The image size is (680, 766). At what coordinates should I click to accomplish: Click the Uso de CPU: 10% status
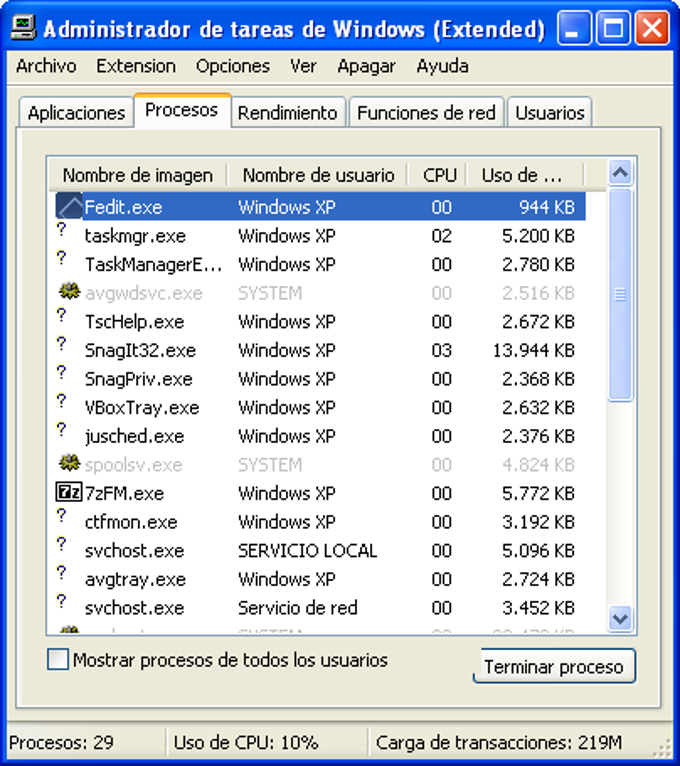(246, 743)
